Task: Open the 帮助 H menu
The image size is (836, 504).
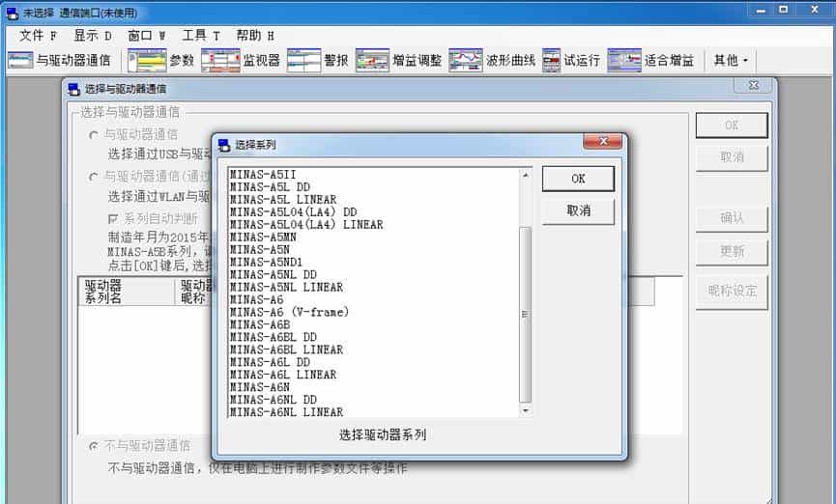Action: click(x=255, y=36)
